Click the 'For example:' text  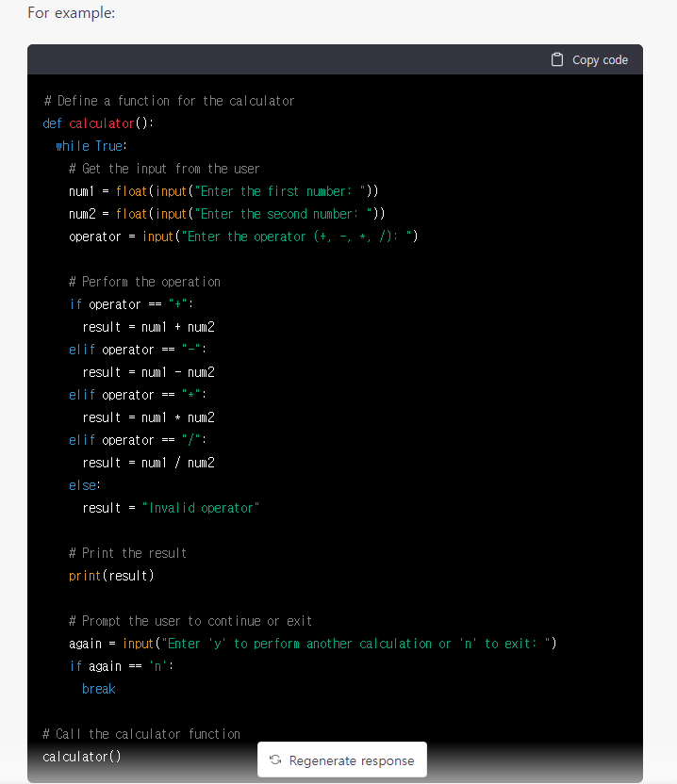(71, 13)
